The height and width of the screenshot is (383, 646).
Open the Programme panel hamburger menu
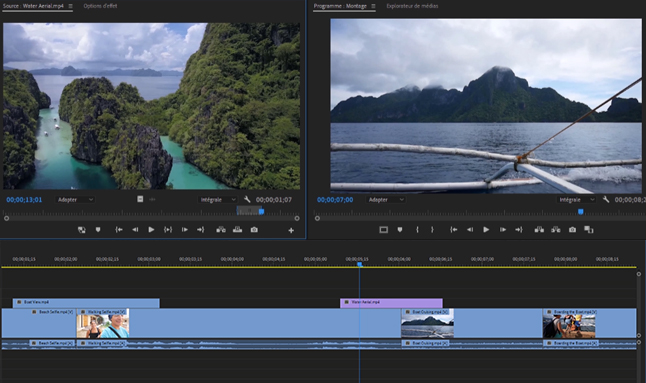373,6
